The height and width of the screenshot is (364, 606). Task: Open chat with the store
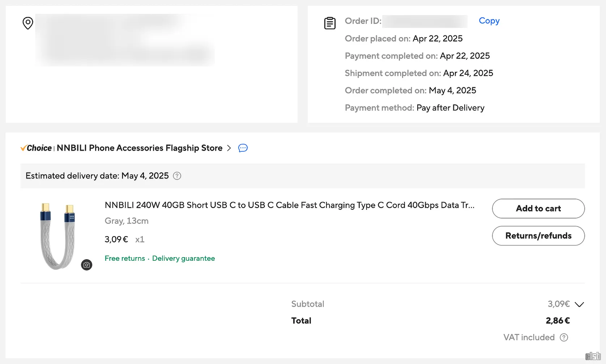(x=243, y=148)
